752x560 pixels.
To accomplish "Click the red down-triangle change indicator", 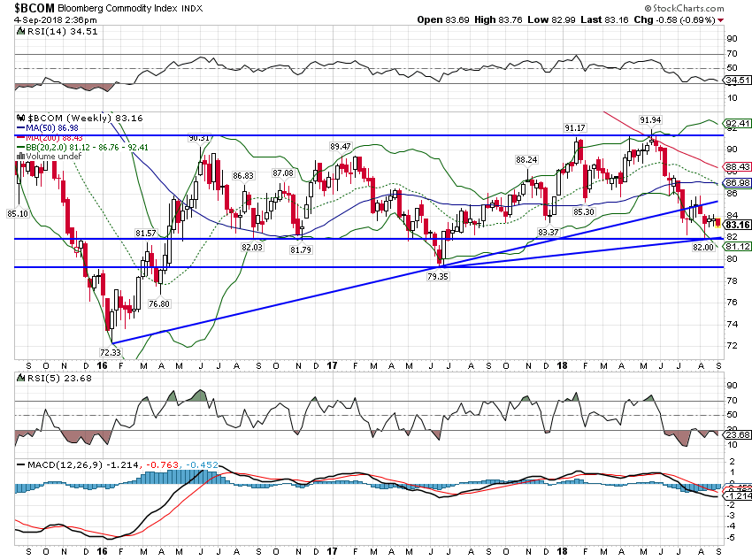I will (x=721, y=20).
